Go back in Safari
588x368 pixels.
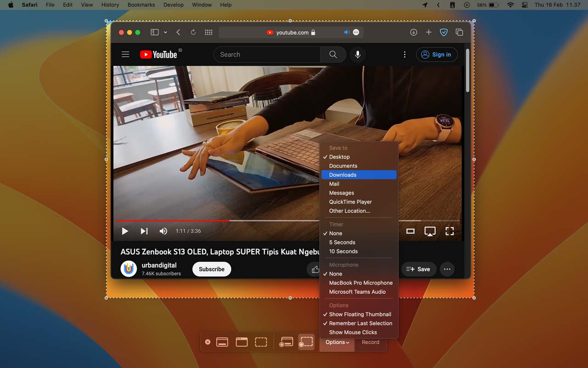[178, 32]
